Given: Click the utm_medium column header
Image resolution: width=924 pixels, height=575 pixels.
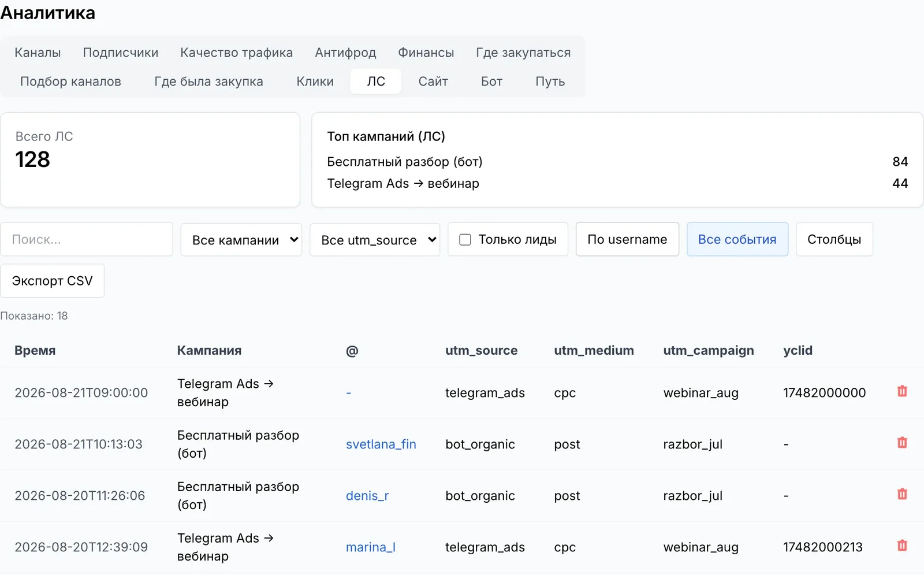Looking at the screenshot, I should tap(594, 350).
